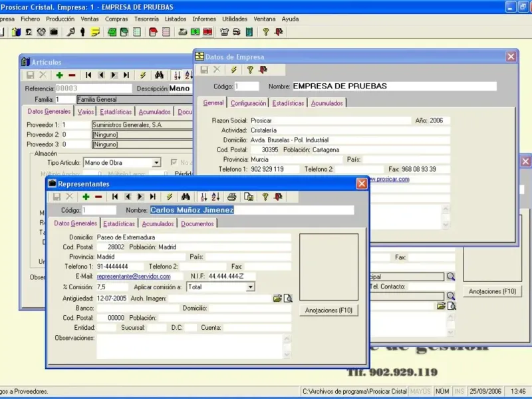This screenshot has width=532, height=399.
Task: Open the representante@servidor.com email link
Action: [x=134, y=277]
